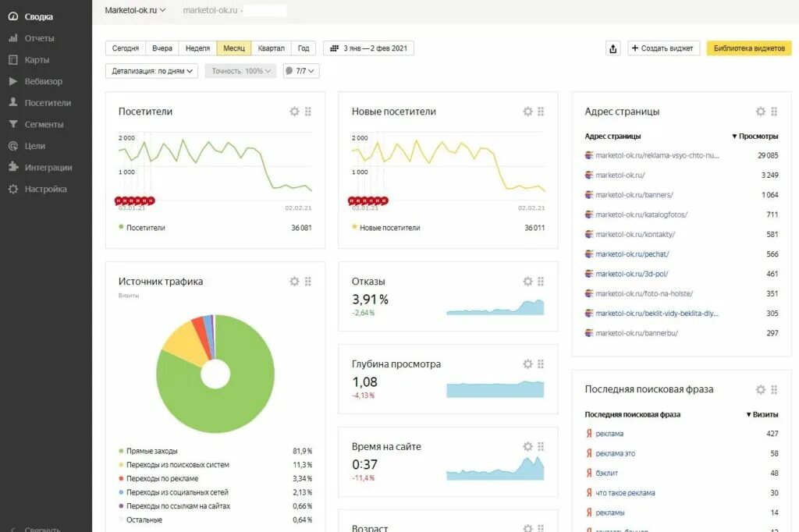Select the Неделя period tab

(x=197, y=48)
